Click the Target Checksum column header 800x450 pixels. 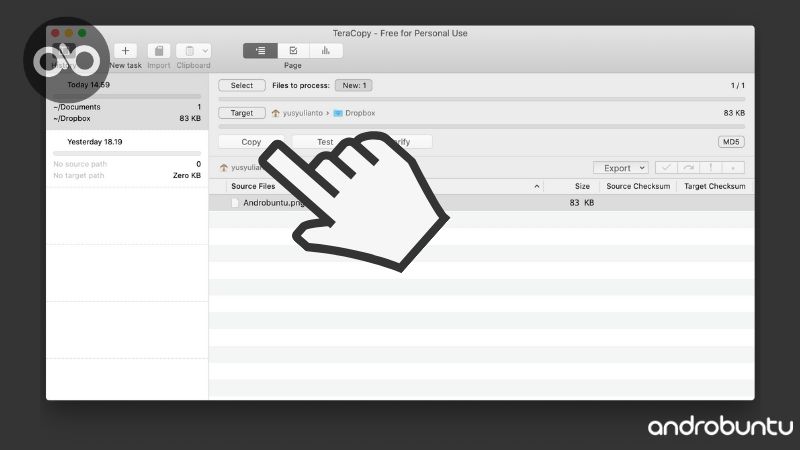coord(714,186)
